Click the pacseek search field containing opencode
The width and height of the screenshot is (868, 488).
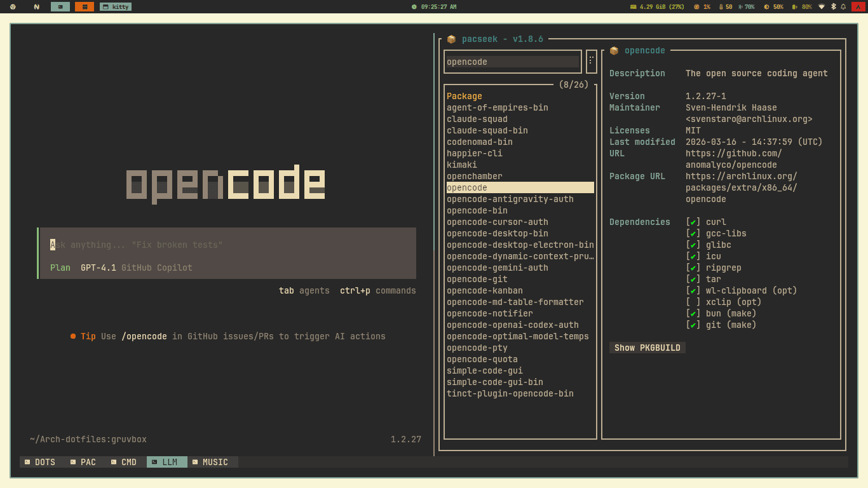pyautogui.click(x=513, y=62)
